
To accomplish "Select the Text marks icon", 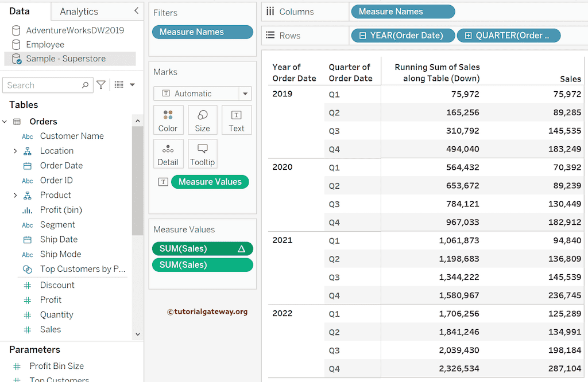I will tap(236, 120).
